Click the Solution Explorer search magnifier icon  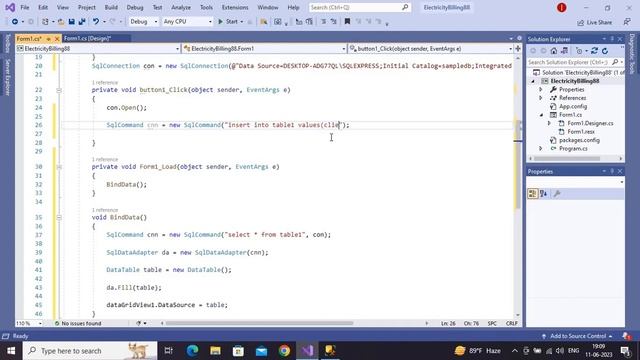click(x=615, y=62)
